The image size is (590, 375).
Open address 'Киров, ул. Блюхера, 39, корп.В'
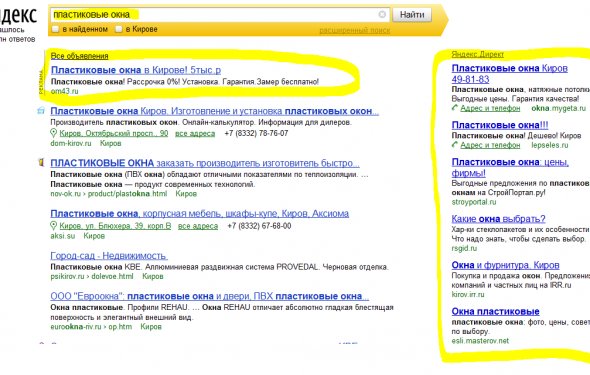coord(115,226)
